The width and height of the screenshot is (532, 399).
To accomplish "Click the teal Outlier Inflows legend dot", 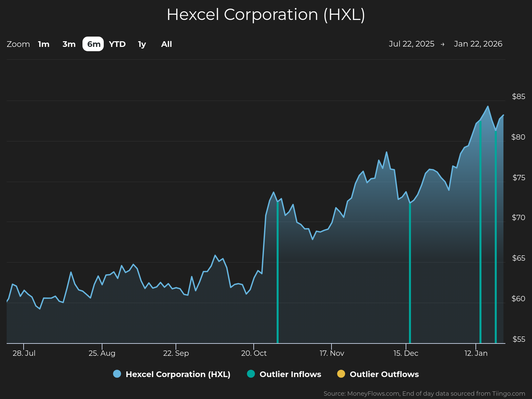I will point(251,374).
